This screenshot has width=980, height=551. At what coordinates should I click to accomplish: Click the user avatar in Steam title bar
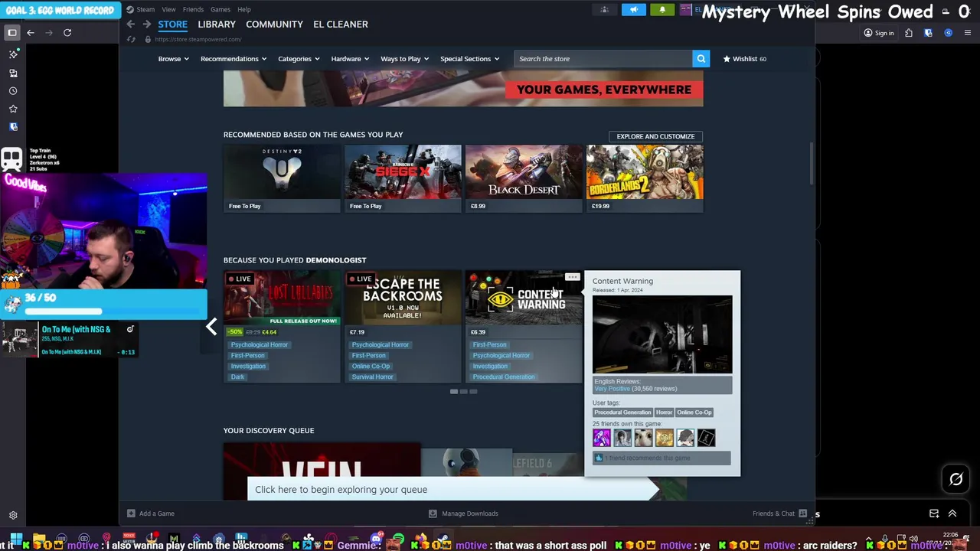tap(686, 10)
